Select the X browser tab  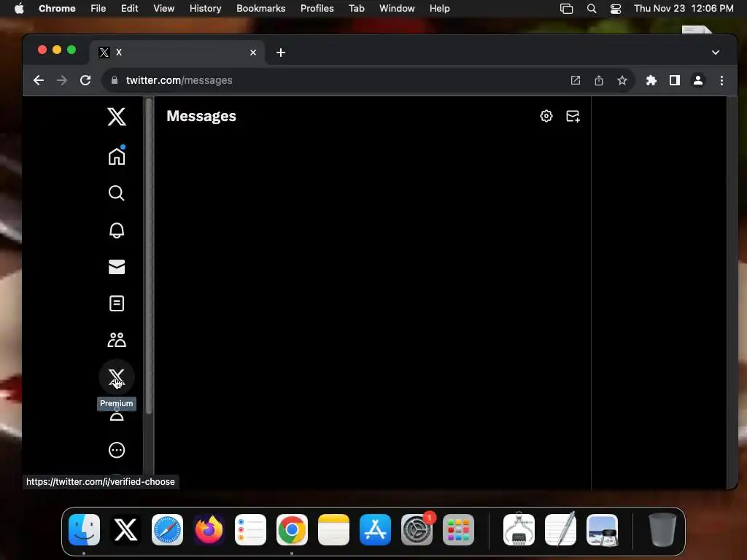(x=177, y=52)
